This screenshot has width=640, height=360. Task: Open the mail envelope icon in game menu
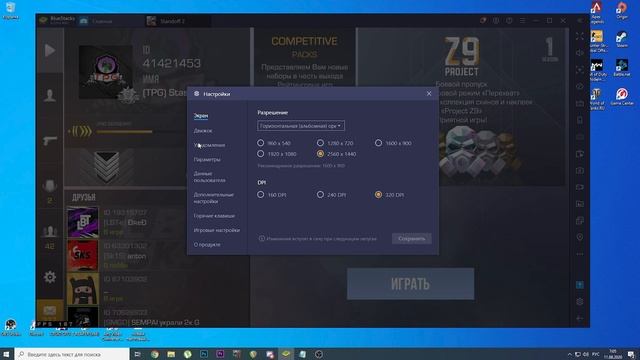click(50, 310)
